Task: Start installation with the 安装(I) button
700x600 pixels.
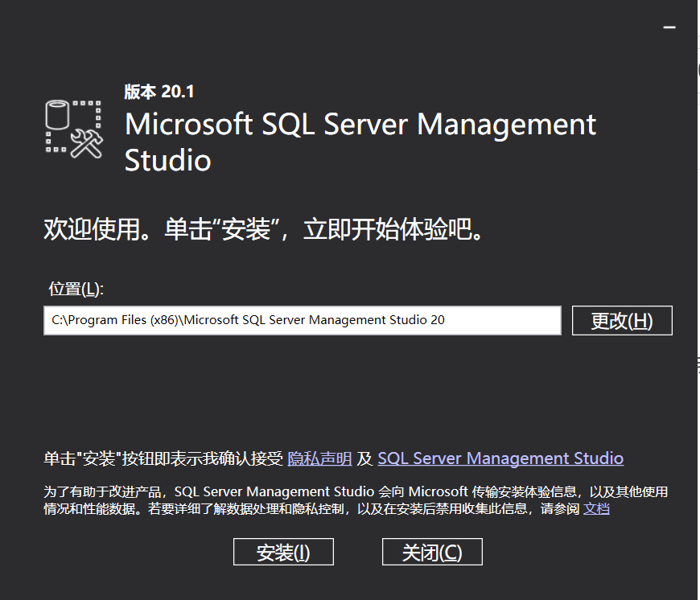Action: coord(283,553)
